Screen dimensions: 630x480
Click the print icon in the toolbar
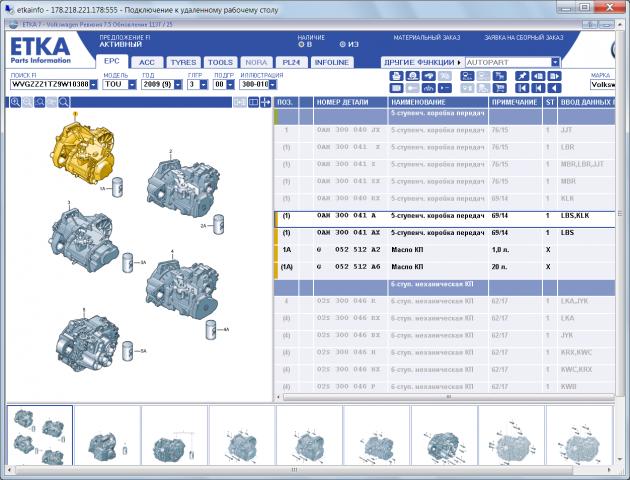pyautogui.click(x=396, y=76)
